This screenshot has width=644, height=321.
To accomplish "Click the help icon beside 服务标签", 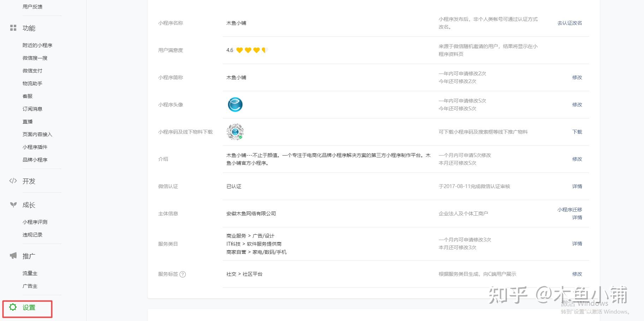I will [x=183, y=274].
